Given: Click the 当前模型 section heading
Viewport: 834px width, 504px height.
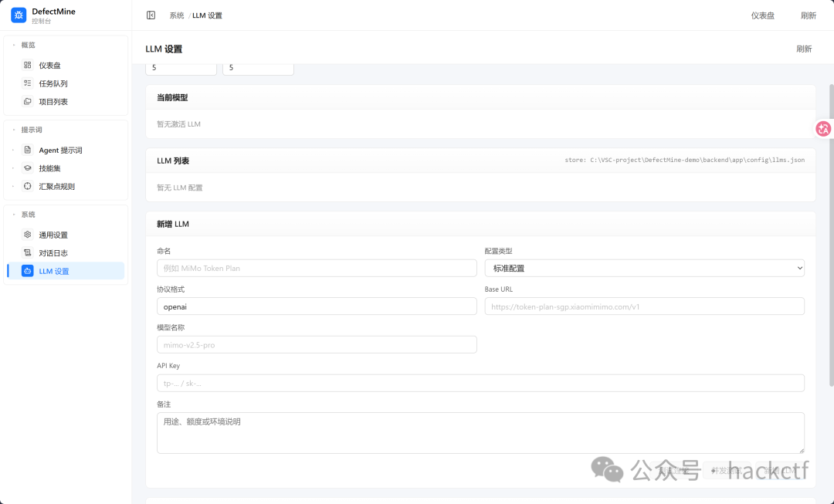Looking at the screenshot, I should [x=172, y=98].
